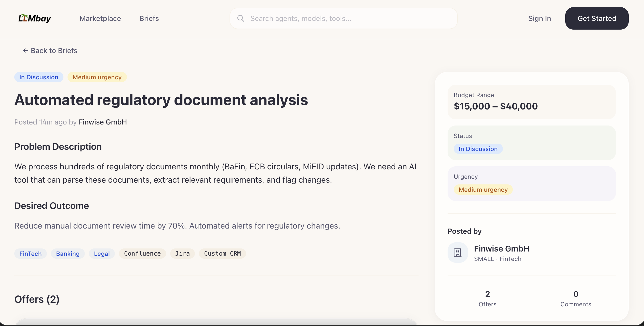Select the In Discussion status badge
The height and width of the screenshot is (326, 644).
pos(39,77)
